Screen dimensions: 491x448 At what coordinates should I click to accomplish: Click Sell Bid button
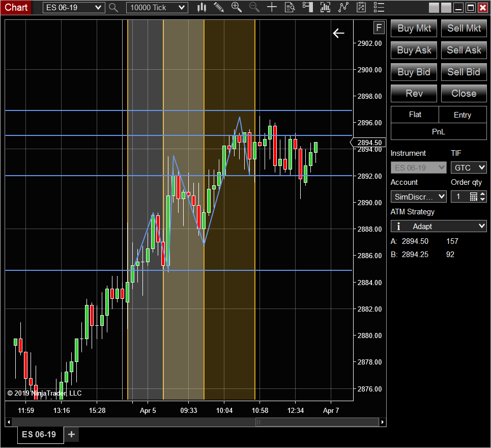[464, 72]
